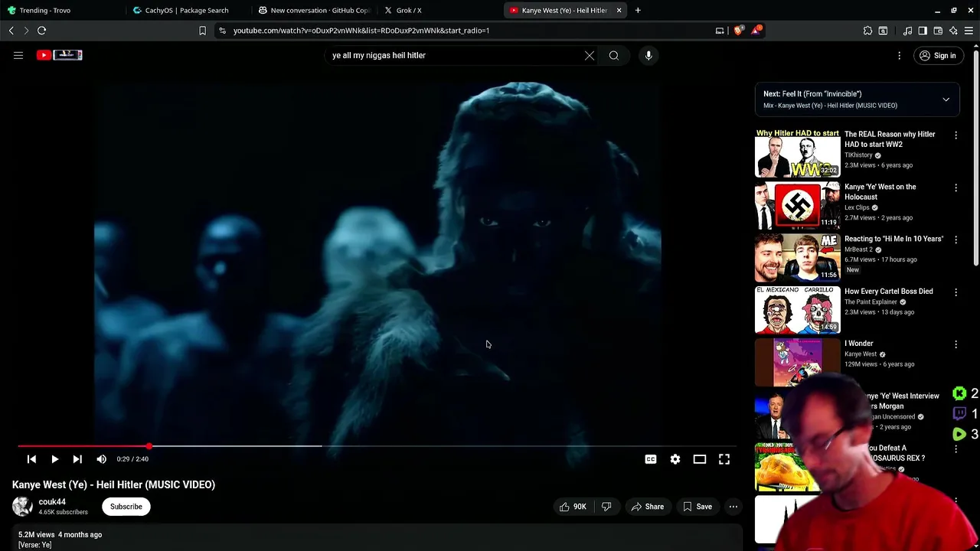Switch to the CachyOS Package Search tab

pyautogui.click(x=186, y=10)
